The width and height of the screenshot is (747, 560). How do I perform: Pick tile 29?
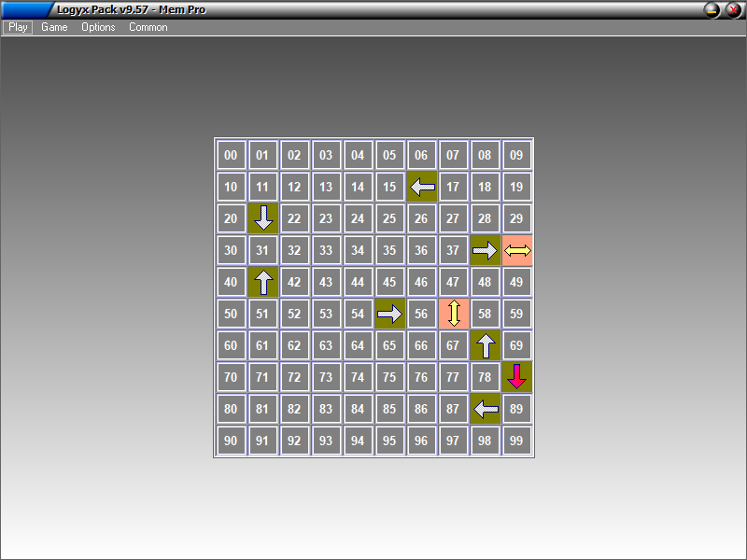pos(517,218)
